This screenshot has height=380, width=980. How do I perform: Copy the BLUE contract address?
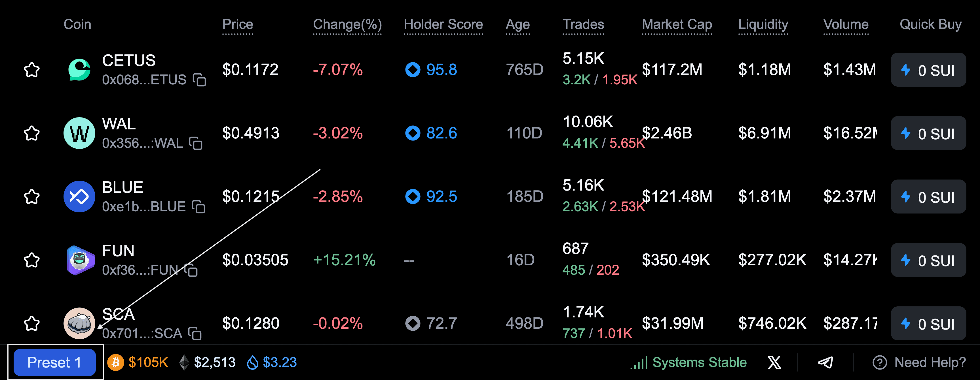198,207
